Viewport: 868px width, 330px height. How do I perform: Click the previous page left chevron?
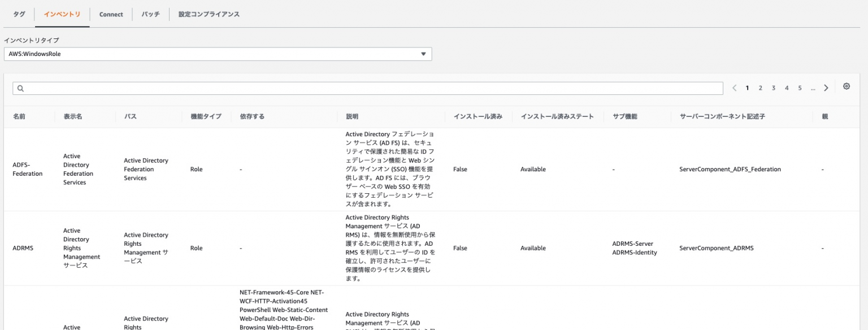734,88
